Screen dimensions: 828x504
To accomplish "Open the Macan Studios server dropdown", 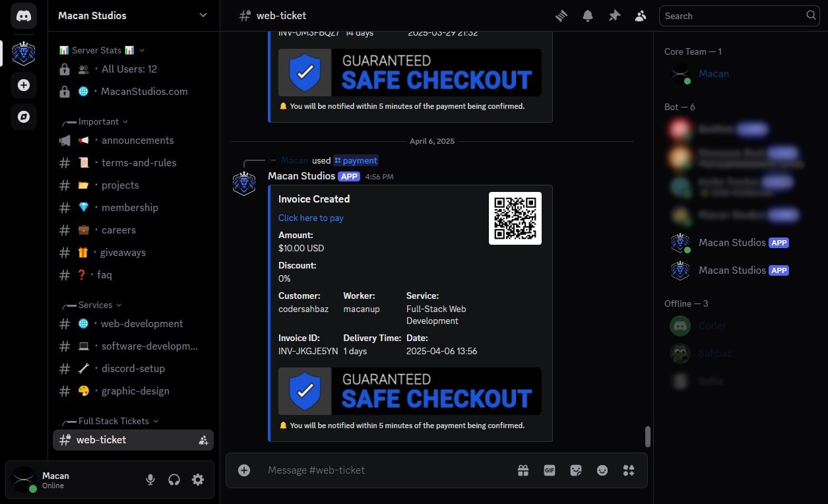I will pos(133,15).
